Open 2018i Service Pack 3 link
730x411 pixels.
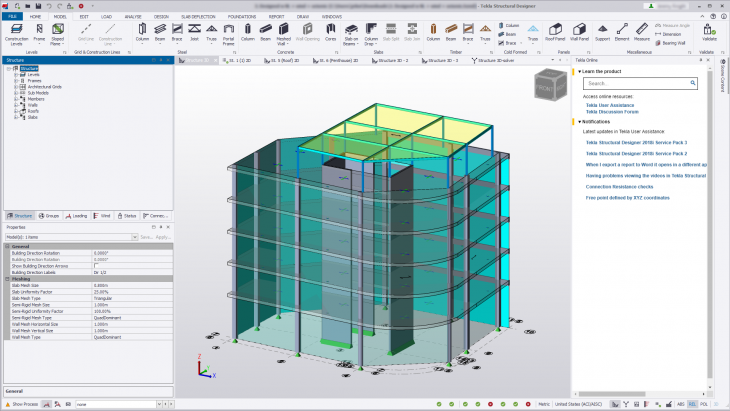(x=636, y=142)
